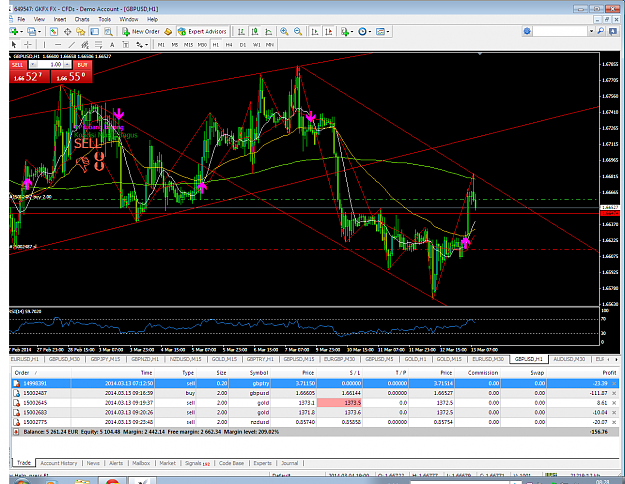Open the Strategy Tester icon with the magnifier
The height and width of the screenshot is (484, 625).
(108, 31)
